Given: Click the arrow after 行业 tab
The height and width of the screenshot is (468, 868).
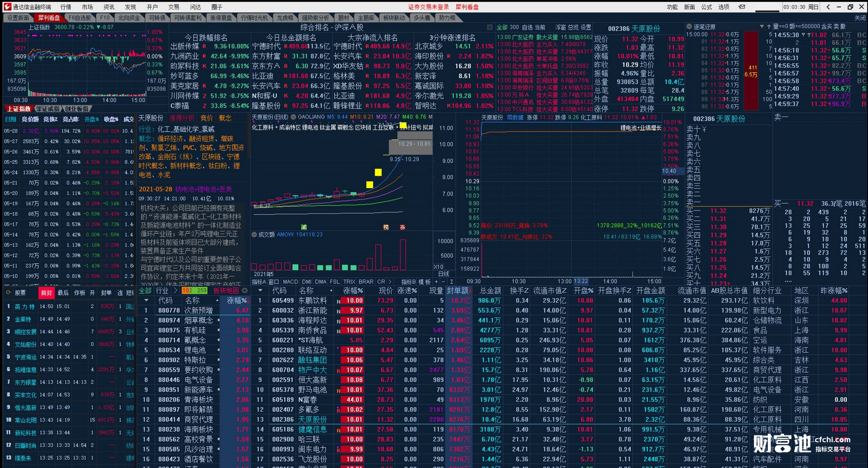Looking at the screenshot, I should point(175,291).
